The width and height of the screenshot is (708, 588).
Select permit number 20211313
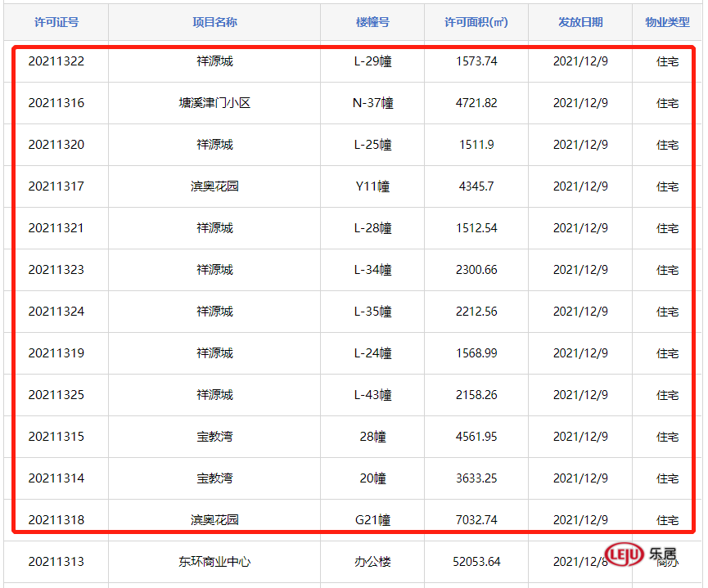(x=56, y=562)
